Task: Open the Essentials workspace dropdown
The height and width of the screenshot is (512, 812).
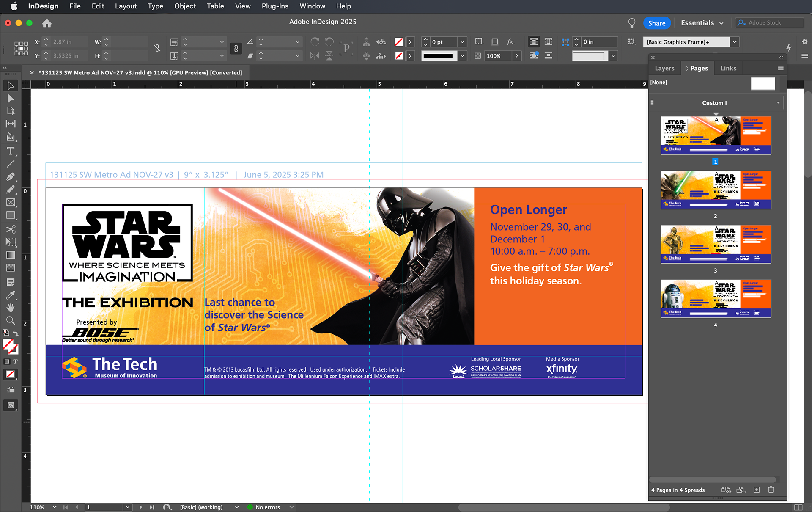Action: (x=702, y=23)
